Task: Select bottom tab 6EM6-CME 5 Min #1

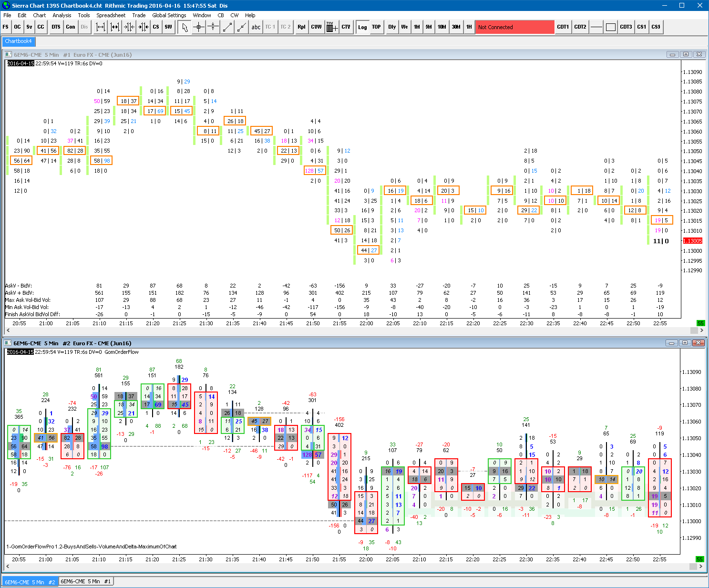Action: 86,581
